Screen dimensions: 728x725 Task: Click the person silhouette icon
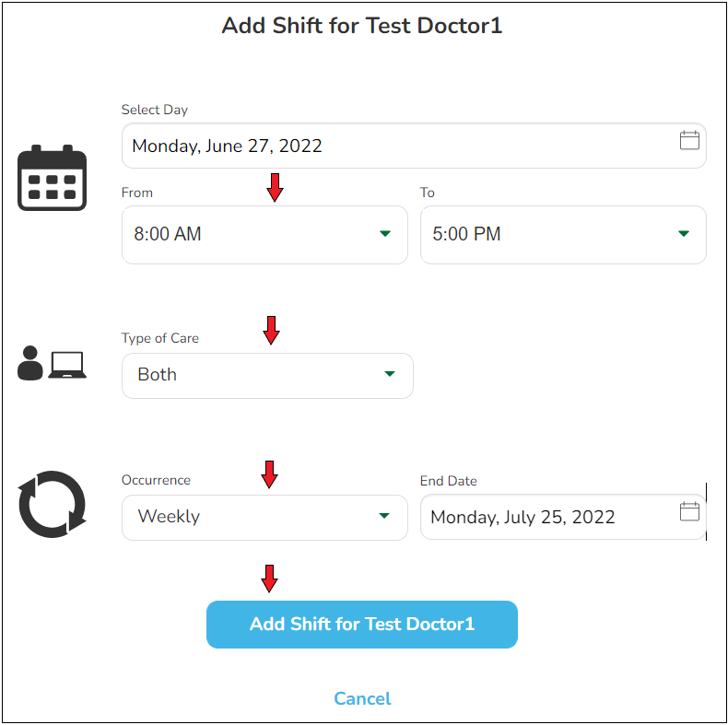[30, 364]
